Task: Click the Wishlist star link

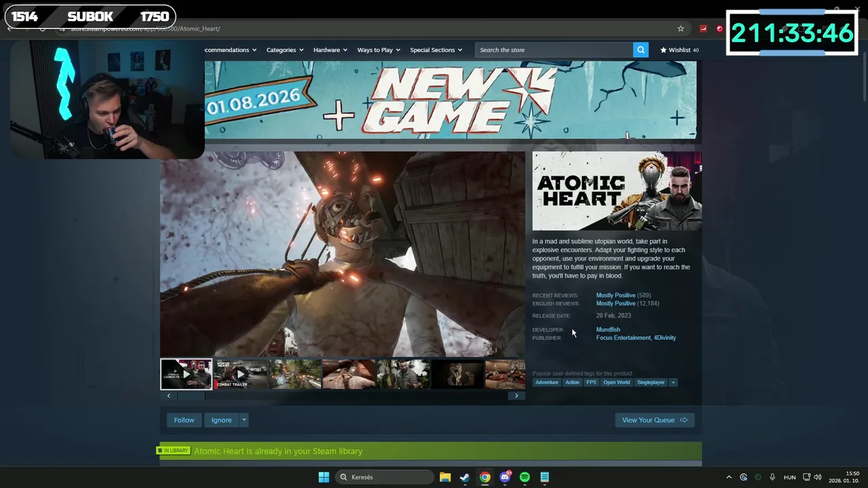Action: coord(679,49)
